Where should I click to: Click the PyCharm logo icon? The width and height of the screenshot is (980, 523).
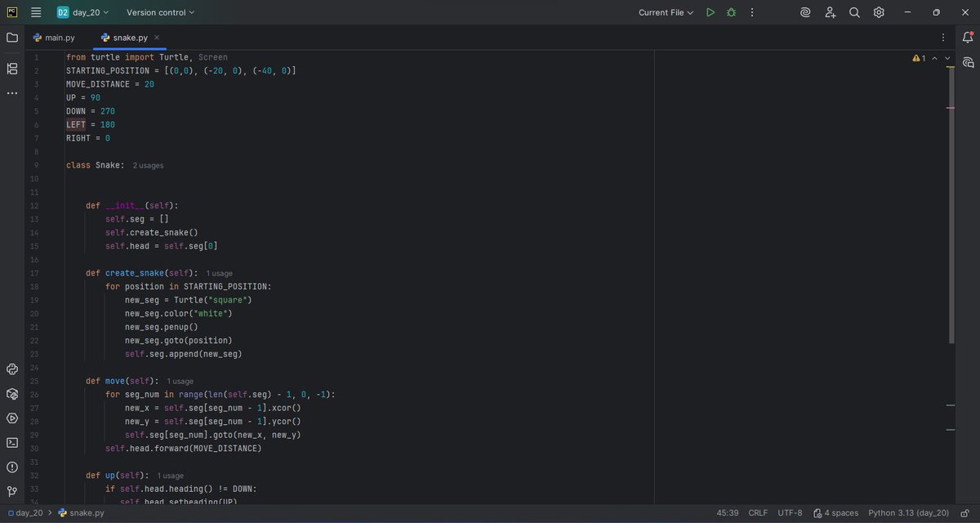(11, 12)
